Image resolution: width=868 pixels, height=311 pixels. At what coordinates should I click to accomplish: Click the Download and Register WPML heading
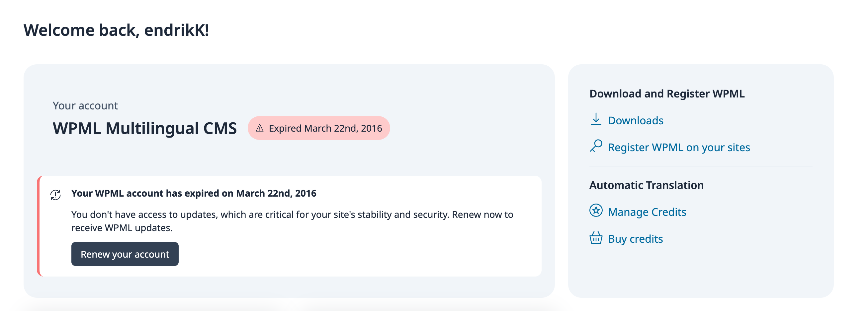pos(667,93)
